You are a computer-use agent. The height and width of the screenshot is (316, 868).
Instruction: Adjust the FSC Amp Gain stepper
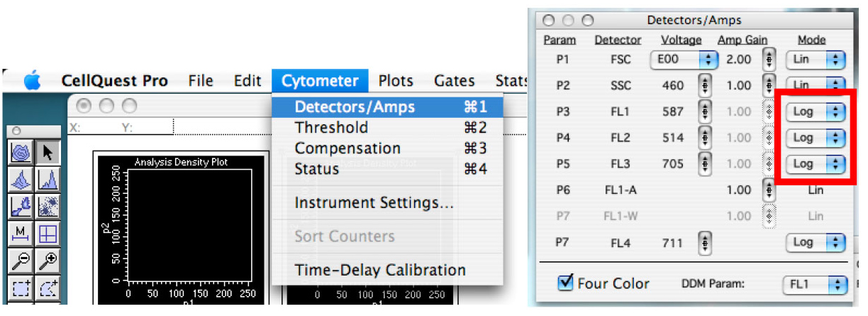tap(770, 60)
